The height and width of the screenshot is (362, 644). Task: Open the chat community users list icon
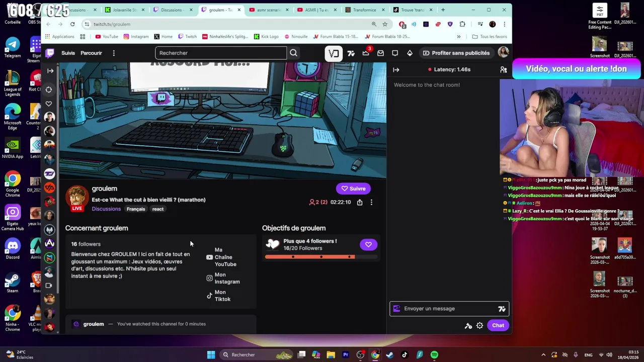(x=503, y=69)
